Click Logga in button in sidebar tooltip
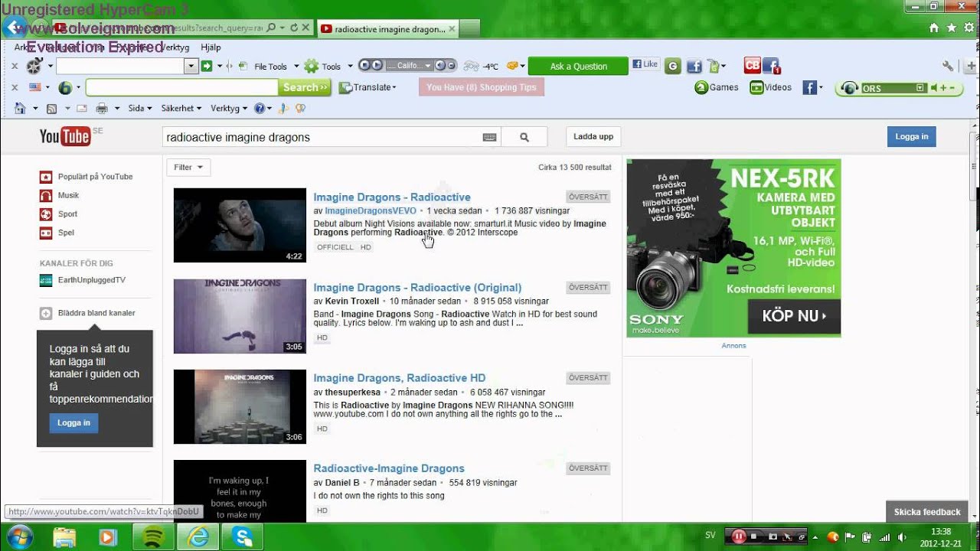The width and height of the screenshot is (980, 551). coord(73,422)
